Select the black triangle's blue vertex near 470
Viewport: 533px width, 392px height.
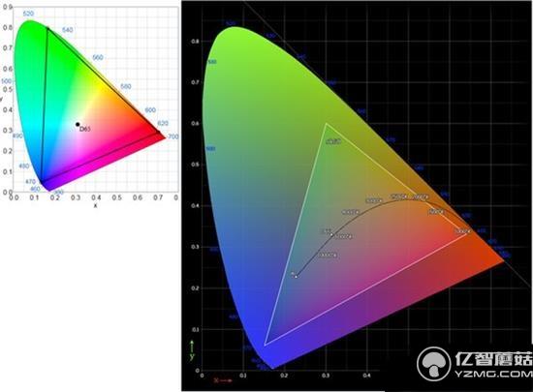click(41, 182)
